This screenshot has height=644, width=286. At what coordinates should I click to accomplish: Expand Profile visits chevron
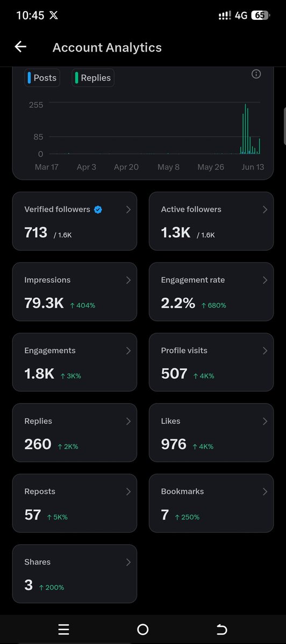[x=264, y=350]
